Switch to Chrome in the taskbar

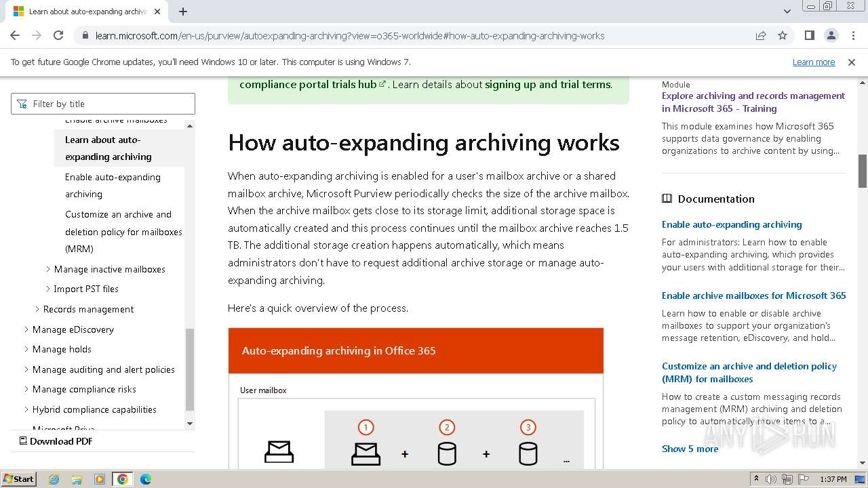click(x=122, y=479)
